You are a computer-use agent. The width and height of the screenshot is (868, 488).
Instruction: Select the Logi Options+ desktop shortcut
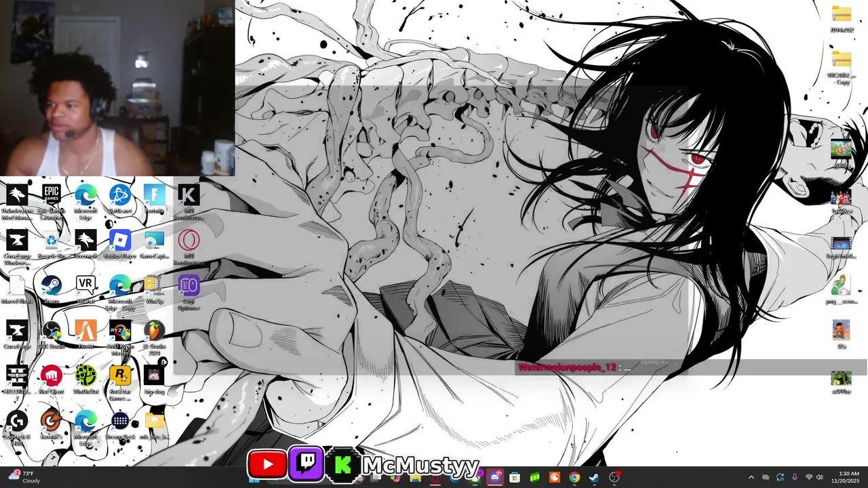click(189, 293)
